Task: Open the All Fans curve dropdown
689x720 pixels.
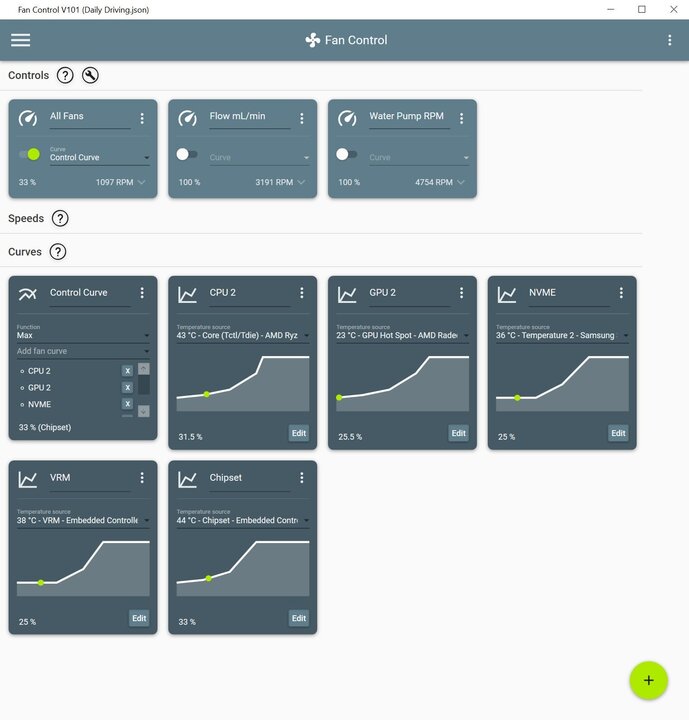Action: tap(99, 158)
